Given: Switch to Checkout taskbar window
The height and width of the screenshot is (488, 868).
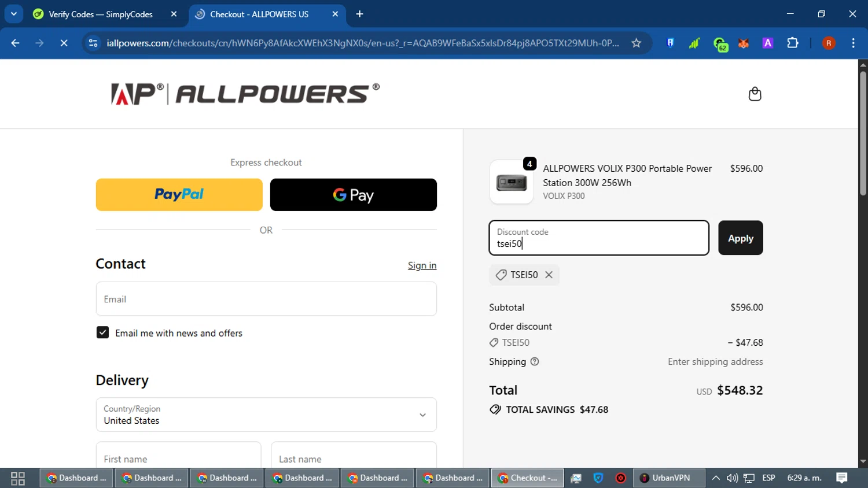Looking at the screenshot, I should point(527,478).
